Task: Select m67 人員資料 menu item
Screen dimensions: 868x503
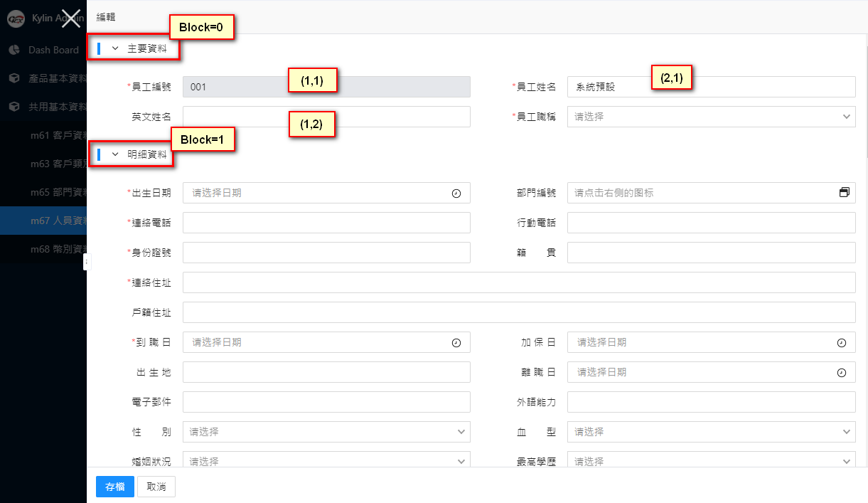Action: tap(58, 221)
